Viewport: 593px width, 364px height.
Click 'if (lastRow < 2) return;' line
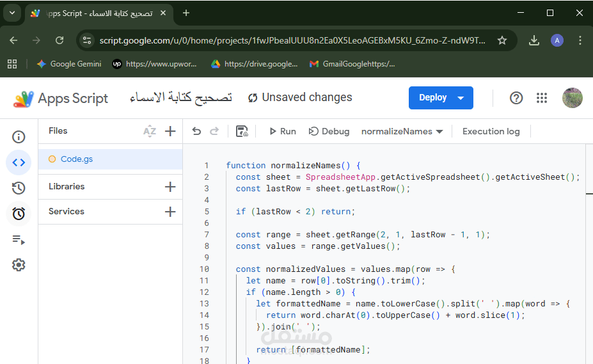[296, 212]
